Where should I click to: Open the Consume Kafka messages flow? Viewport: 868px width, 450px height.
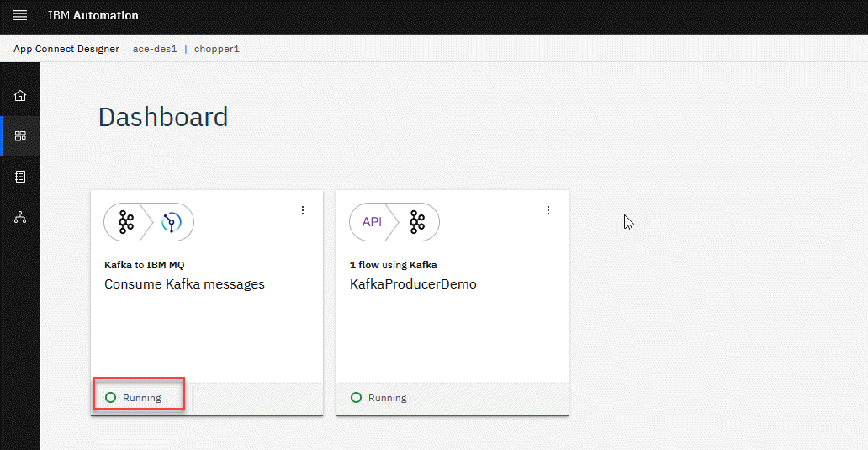(x=184, y=284)
